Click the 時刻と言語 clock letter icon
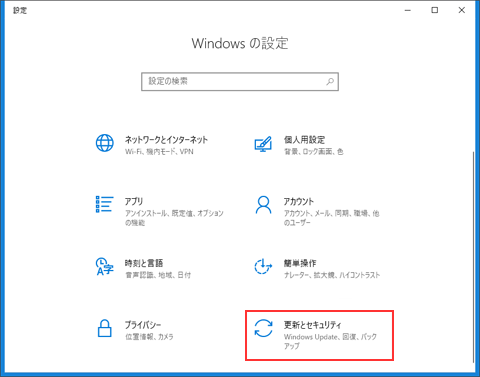Viewport: 480px width, 377px height. [105, 266]
